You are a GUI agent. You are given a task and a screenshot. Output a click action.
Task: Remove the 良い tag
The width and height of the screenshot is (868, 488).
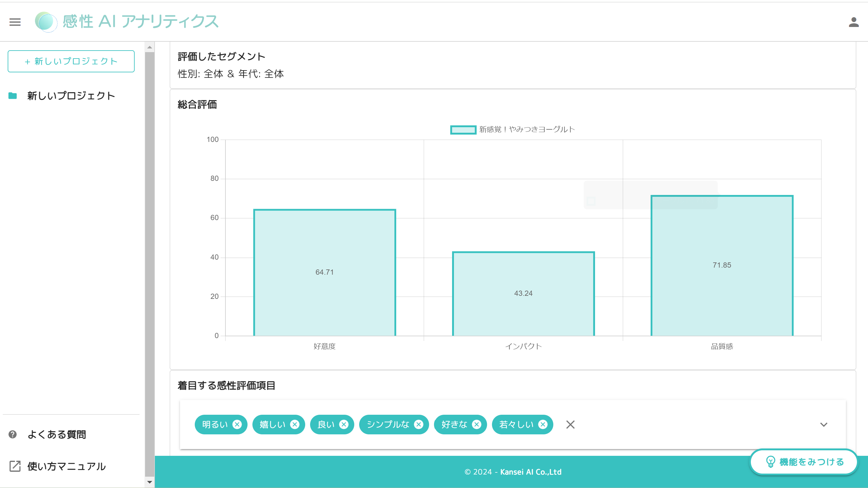(344, 425)
